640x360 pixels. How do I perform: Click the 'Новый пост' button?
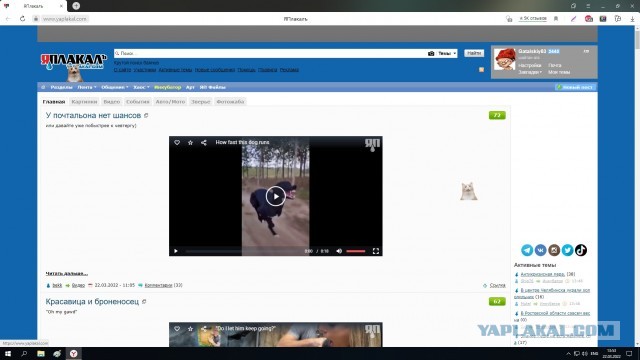pos(576,87)
